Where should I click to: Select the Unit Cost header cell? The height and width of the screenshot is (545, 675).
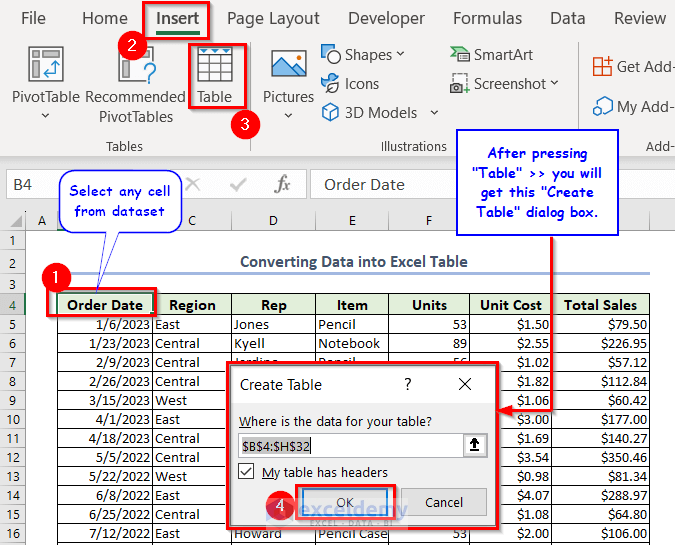511,305
